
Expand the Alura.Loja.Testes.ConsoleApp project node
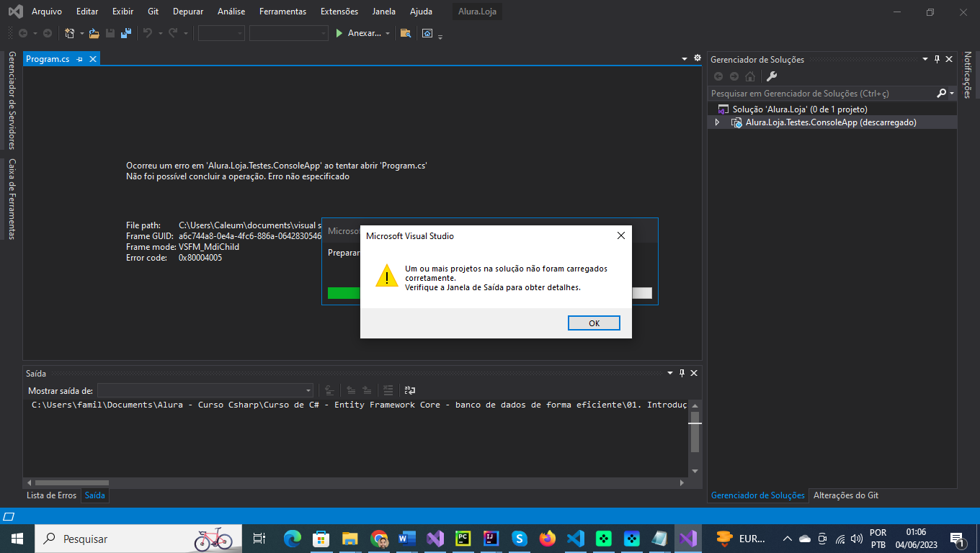click(717, 122)
